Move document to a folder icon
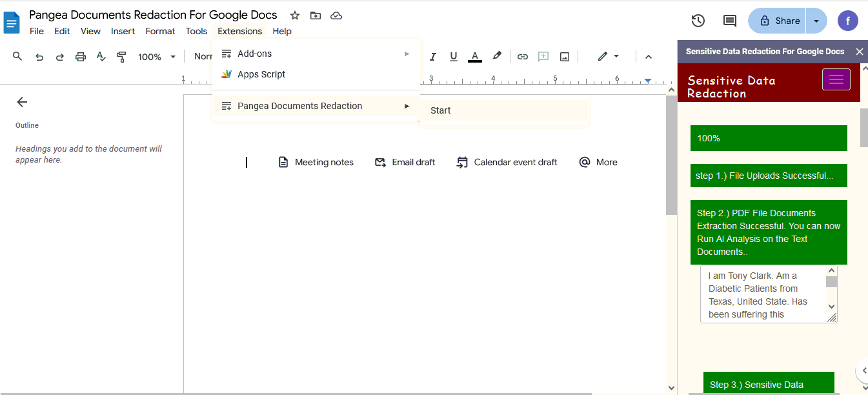This screenshot has height=395, width=868. pos(315,15)
